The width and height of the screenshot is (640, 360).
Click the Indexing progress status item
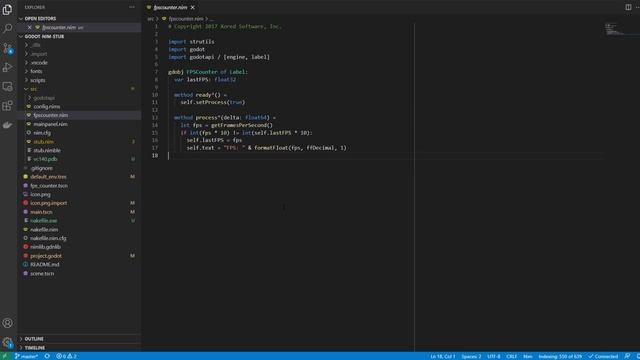point(560,356)
